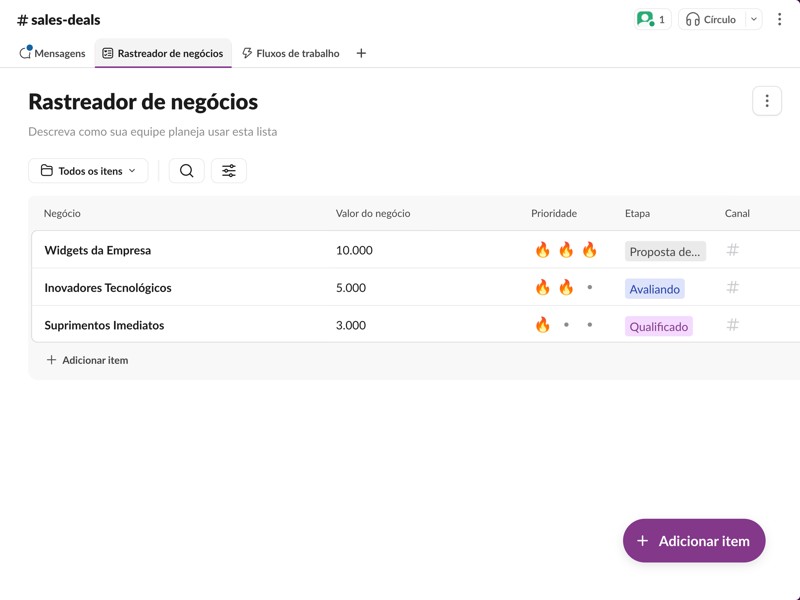Viewport: 800px width, 600px height.
Task: Click the purple Adicionar item button
Action: coord(694,541)
